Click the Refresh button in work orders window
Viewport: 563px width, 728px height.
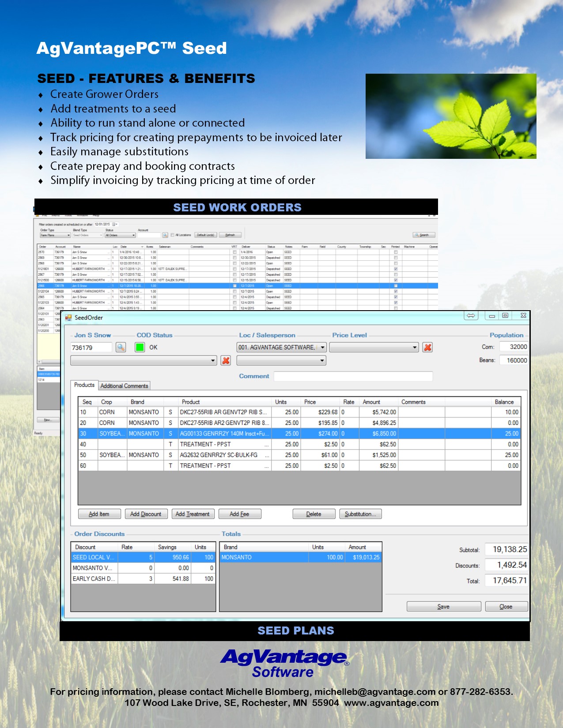[230, 235]
